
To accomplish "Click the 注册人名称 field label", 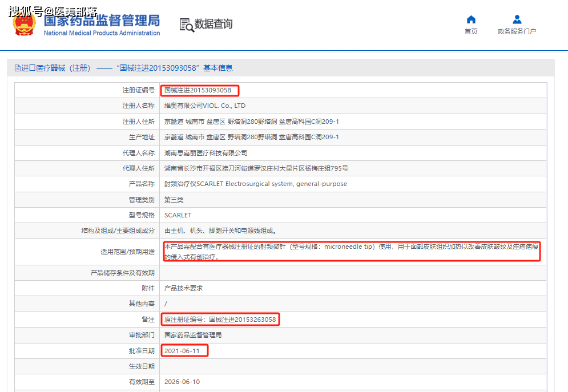I will click(138, 106).
